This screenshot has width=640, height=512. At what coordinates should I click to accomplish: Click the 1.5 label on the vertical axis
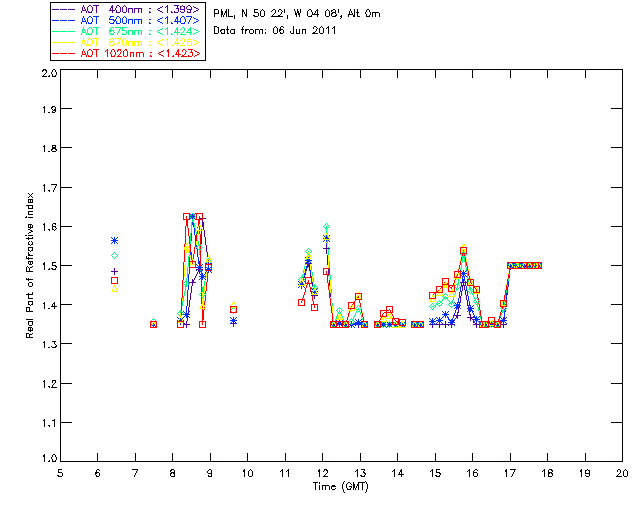pyautogui.click(x=49, y=266)
